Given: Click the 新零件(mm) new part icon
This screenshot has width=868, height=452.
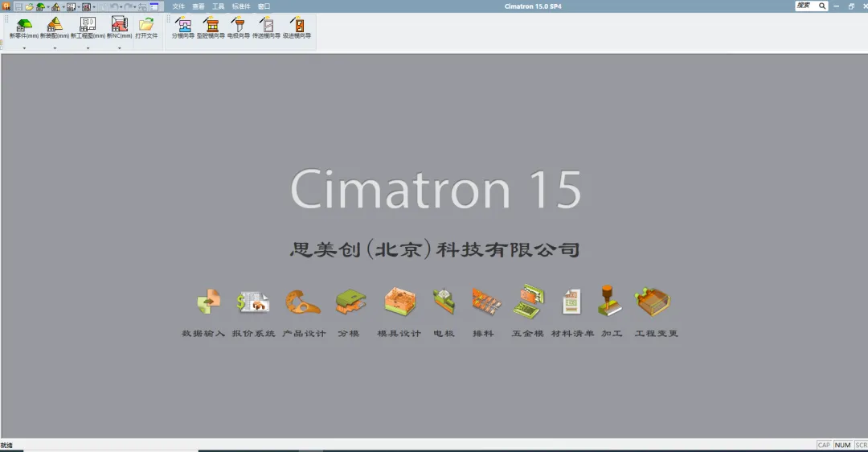Looking at the screenshot, I should (24, 24).
